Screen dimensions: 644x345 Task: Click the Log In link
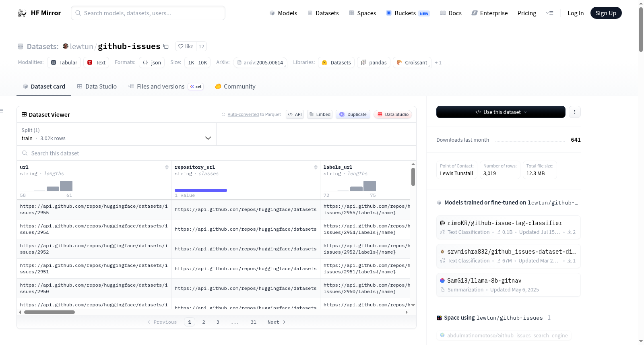(x=576, y=13)
